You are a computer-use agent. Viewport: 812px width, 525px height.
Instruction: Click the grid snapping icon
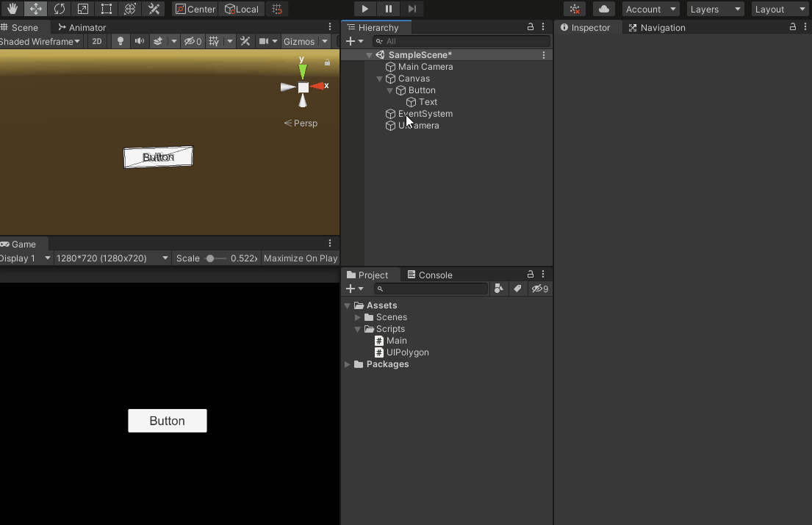tap(277, 9)
